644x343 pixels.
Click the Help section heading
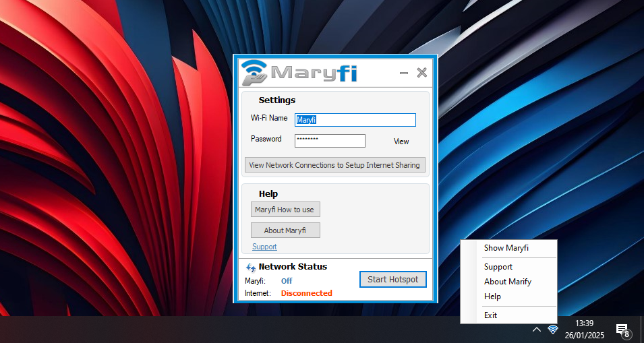pos(268,193)
